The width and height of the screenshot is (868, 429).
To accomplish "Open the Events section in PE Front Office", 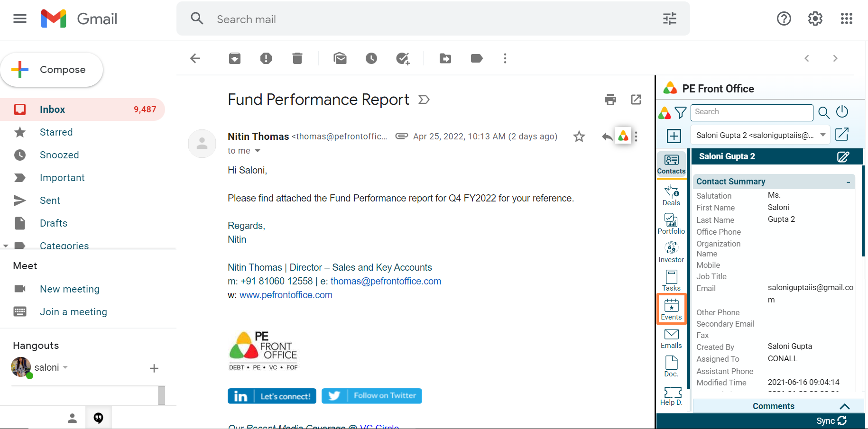I will coord(671,309).
